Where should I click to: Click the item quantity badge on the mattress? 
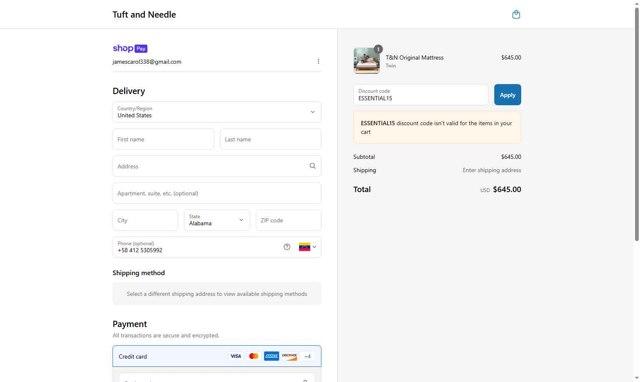click(378, 49)
